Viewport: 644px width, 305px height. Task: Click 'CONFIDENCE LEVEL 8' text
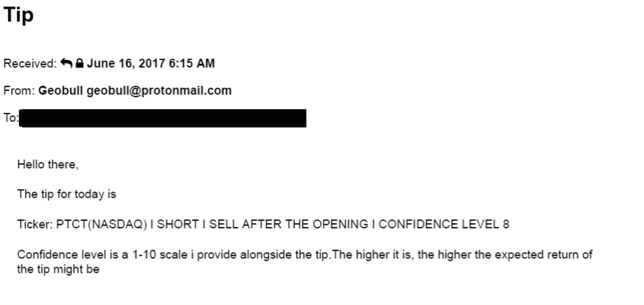point(444,224)
